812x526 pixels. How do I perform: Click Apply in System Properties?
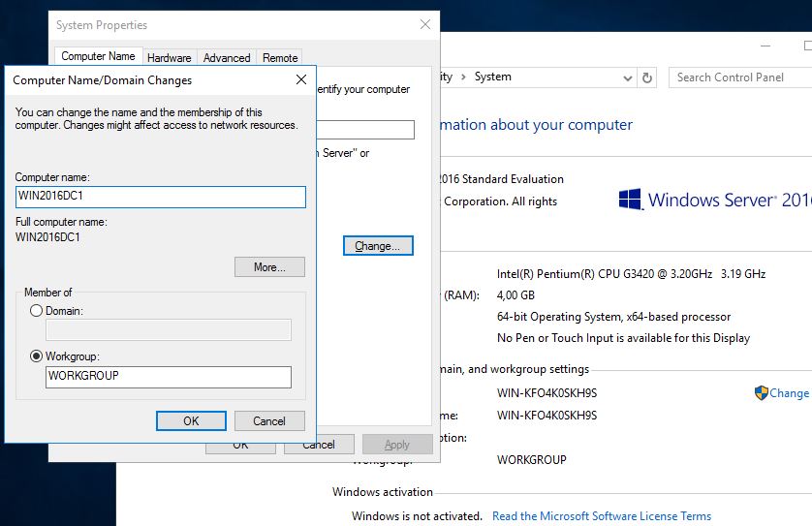click(x=397, y=445)
